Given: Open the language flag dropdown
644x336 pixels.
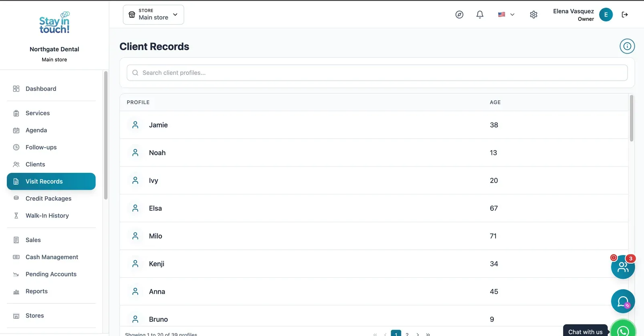Looking at the screenshot, I should point(506,15).
